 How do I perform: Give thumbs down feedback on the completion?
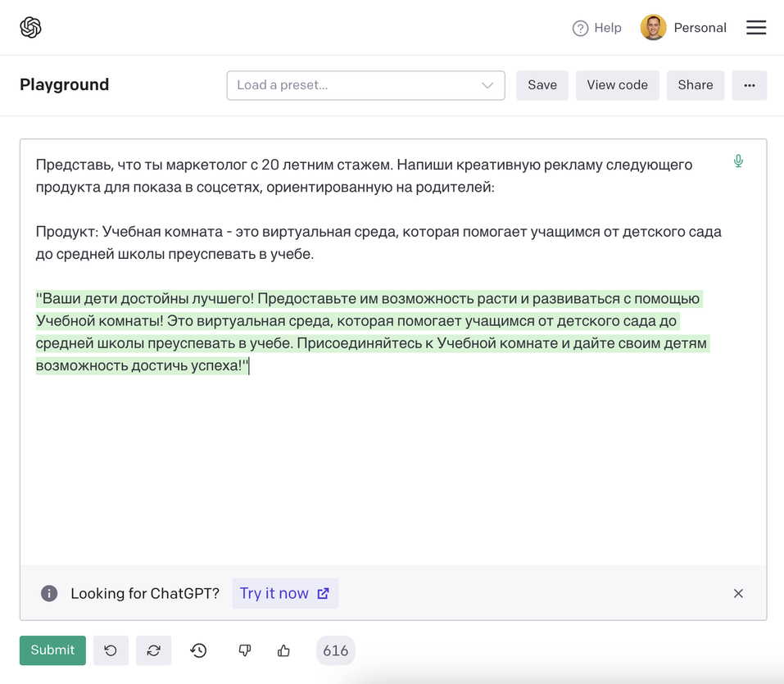click(244, 650)
